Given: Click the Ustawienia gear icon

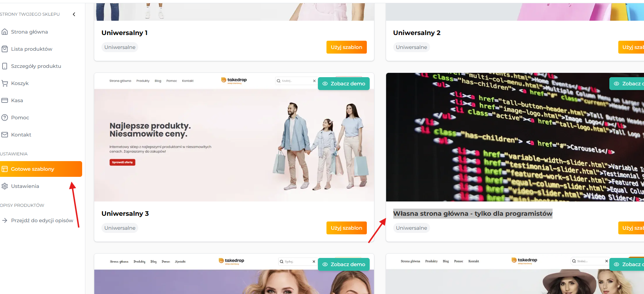Looking at the screenshot, I should tap(5, 186).
